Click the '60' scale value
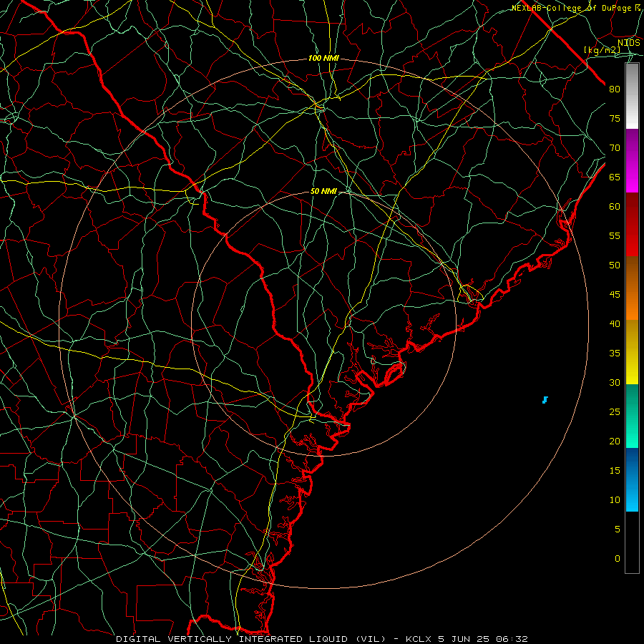Viewport: 644px width, 644px height. click(x=615, y=207)
